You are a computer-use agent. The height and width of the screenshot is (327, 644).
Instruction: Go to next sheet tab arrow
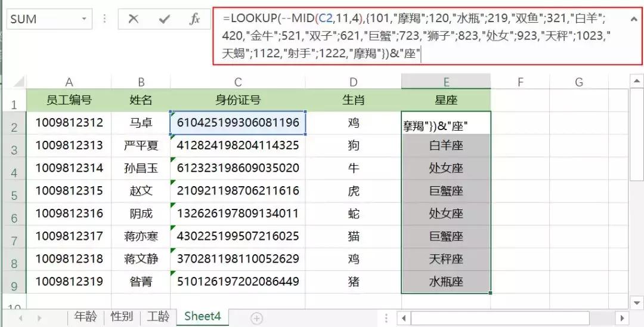(x=39, y=318)
